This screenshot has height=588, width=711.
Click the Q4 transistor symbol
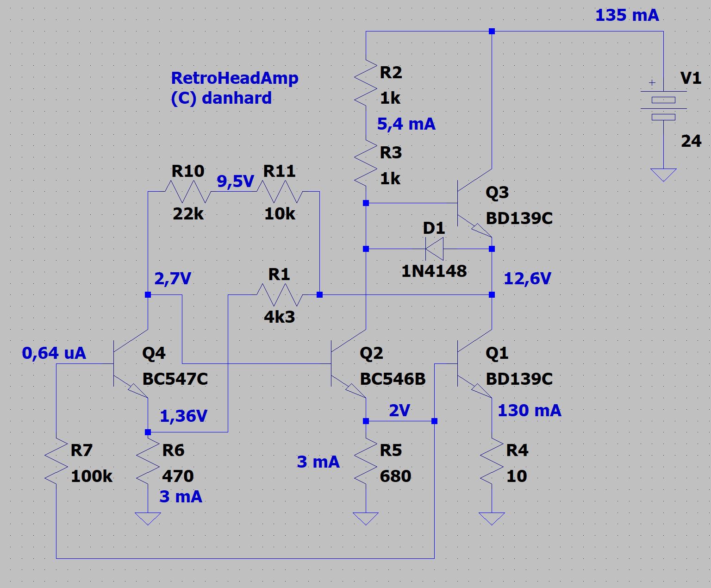[130, 364]
